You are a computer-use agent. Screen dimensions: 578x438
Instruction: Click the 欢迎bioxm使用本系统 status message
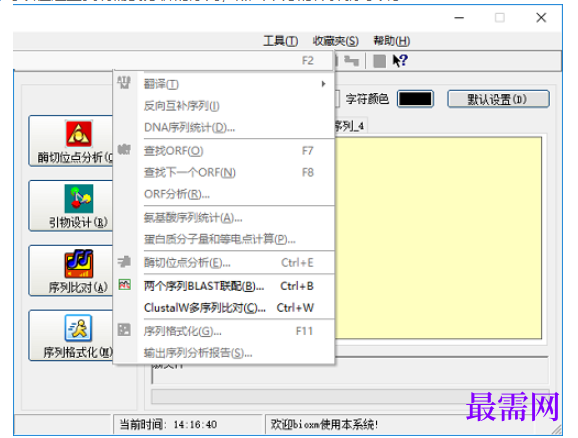pos(324,424)
